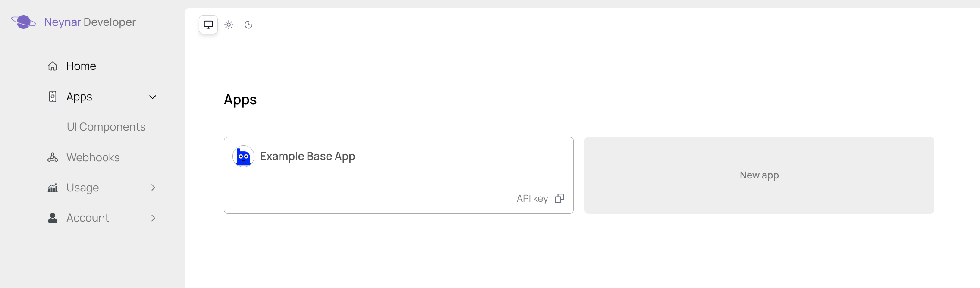
Task: Select the Webhooks icon in the sidebar
Action: click(x=53, y=157)
